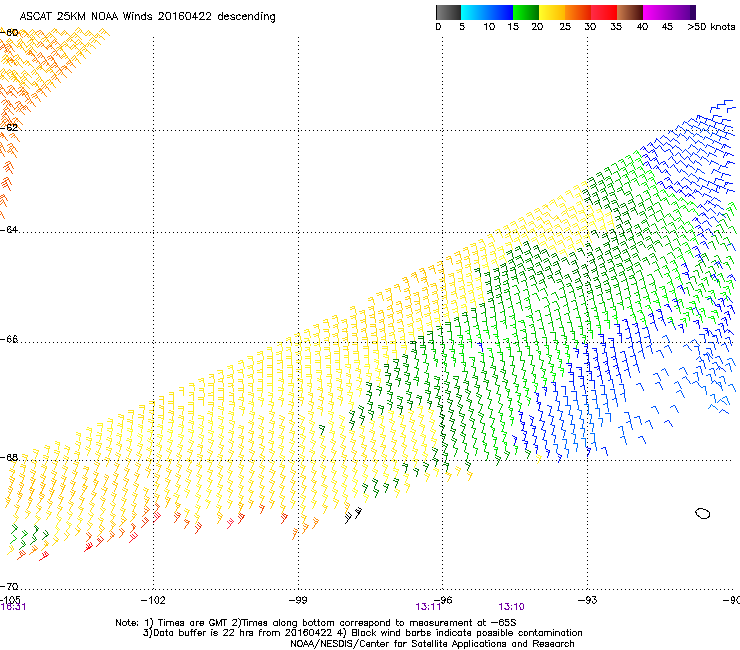
Task: Click the '25' legend scale label
Action: click(x=565, y=27)
